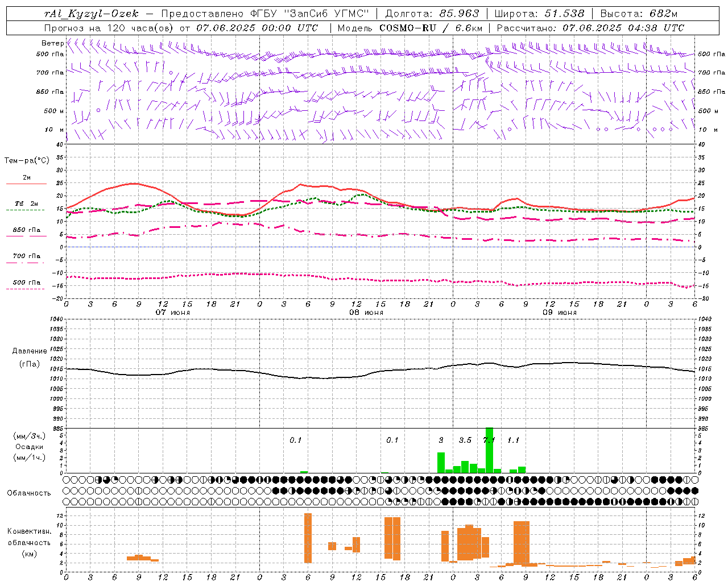Click the black pressure curve line
Viewport: 728px width, 582px height.
[380, 371]
